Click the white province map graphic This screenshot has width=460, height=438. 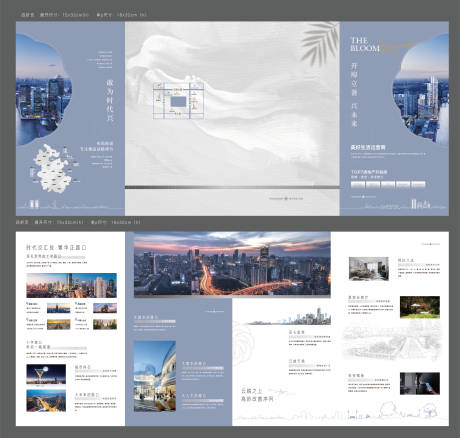(52, 169)
